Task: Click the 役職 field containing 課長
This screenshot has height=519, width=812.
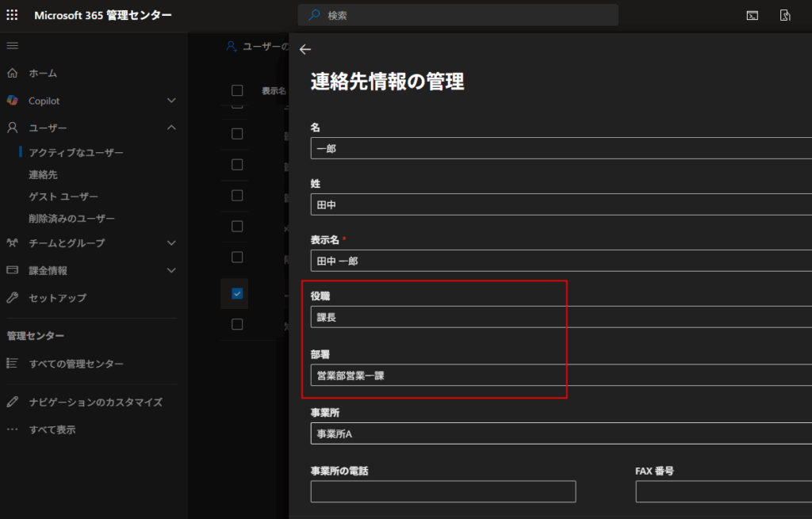Action: click(561, 317)
